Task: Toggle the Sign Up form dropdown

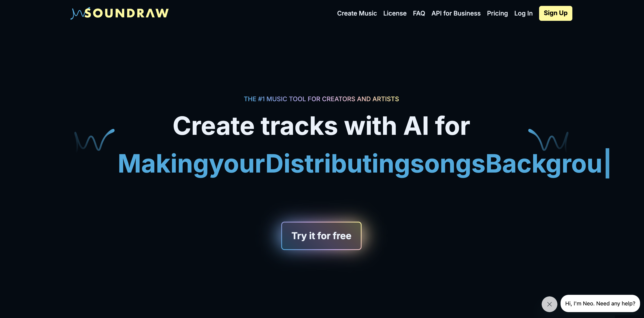Action: coord(555,13)
